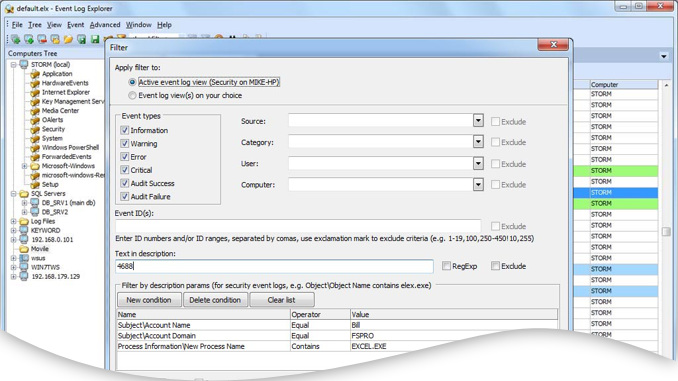Click the New condition button
This screenshot has width=678, height=381.
click(x=149, y=300)
